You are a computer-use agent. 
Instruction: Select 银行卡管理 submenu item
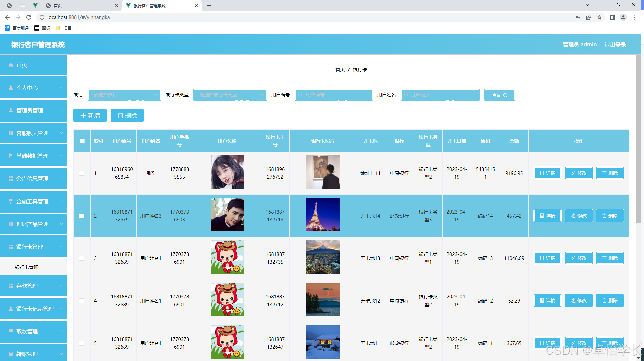(33, 267)
